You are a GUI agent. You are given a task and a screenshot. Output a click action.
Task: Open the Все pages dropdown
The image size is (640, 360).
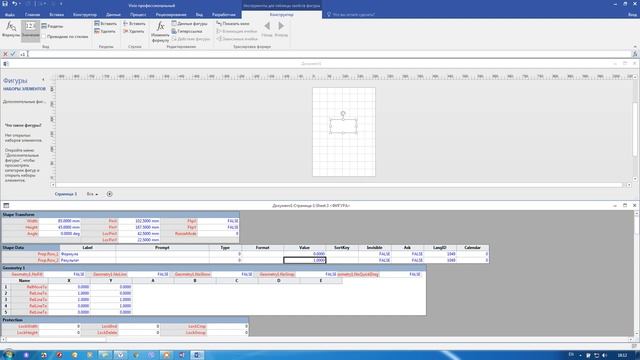[x=92, y=194]
